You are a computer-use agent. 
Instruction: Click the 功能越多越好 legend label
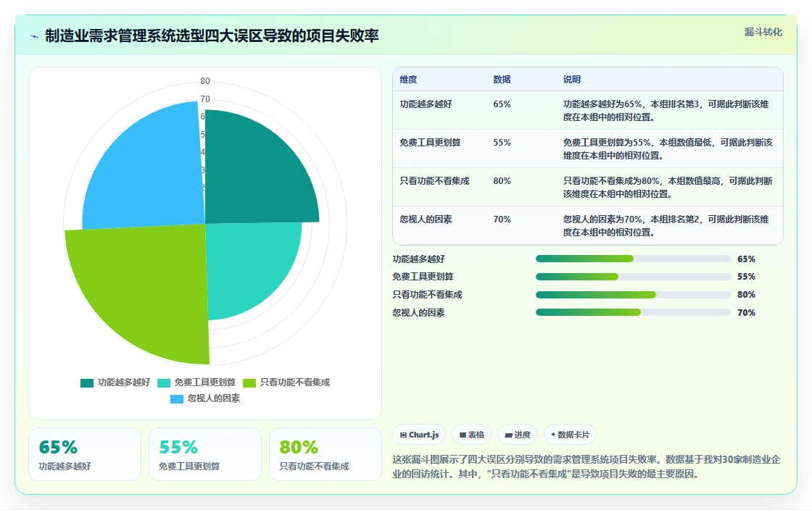click(x=124, y=382)
